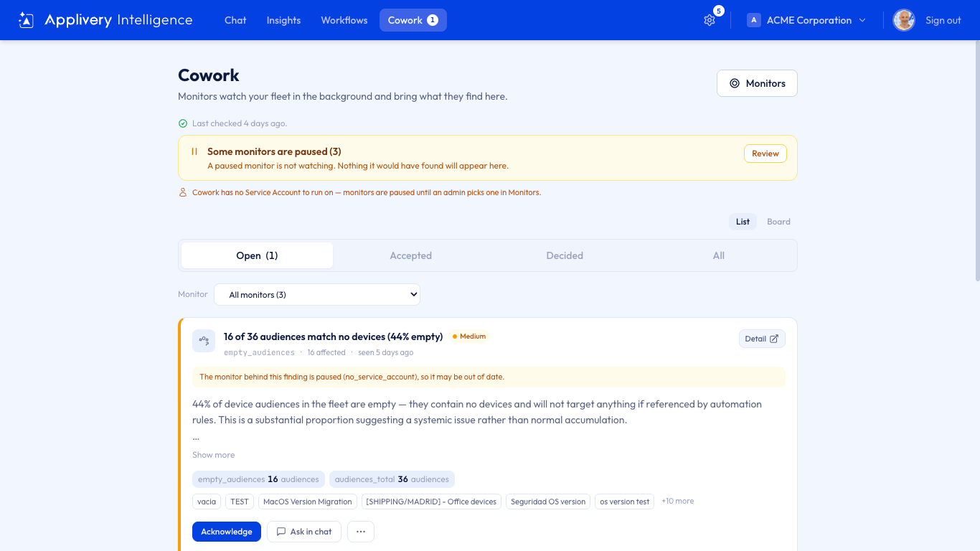Click the ACME Corporation 'A' badge
980x551 pixels.
[x=754, y=20]
